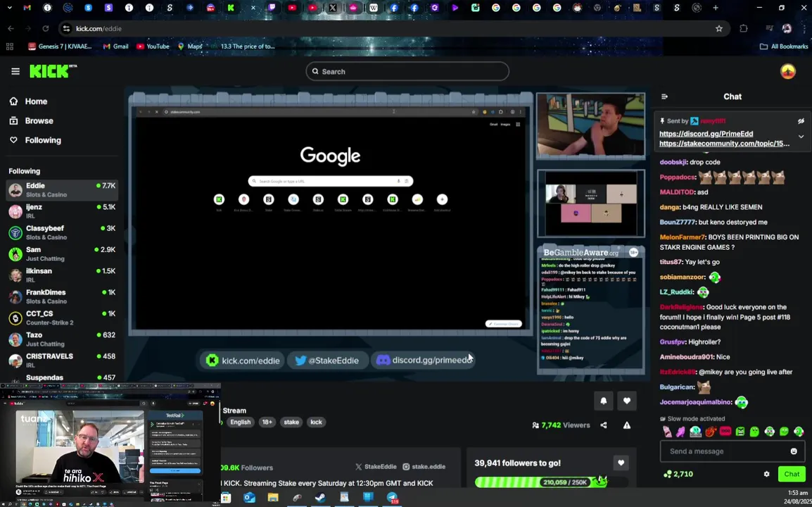812x507 pixels.
Task: Open chat settings gear
Action: 766,474
